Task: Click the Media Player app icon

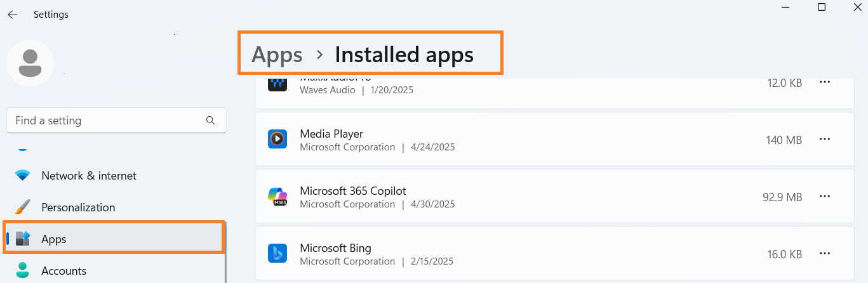Action: click(x=277, y=139)
